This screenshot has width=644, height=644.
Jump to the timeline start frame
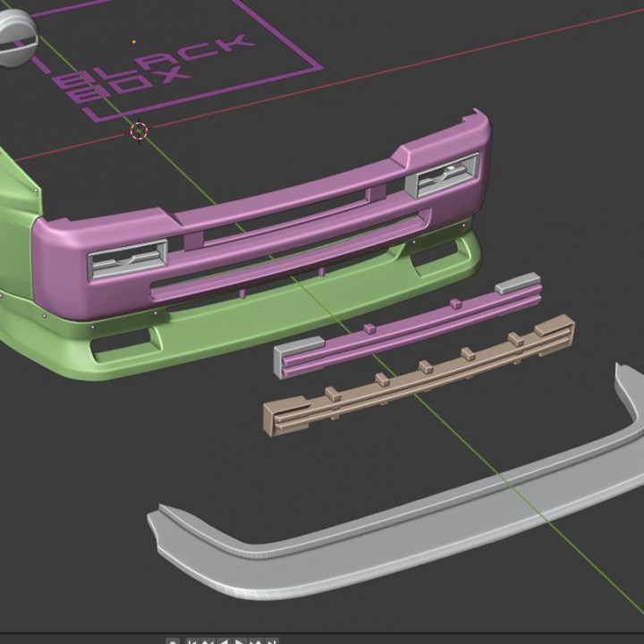point(192,641)
